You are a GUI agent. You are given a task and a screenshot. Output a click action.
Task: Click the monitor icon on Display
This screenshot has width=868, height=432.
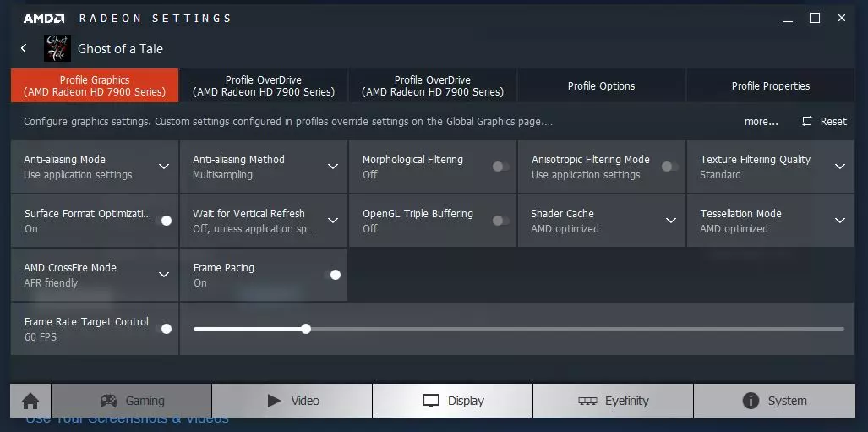(431, 401)
